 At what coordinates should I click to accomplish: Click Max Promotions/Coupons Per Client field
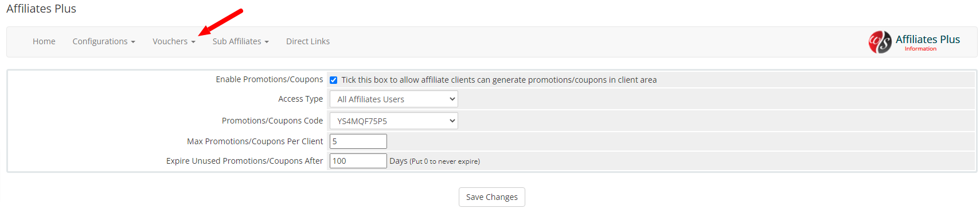tap(358, 141)
